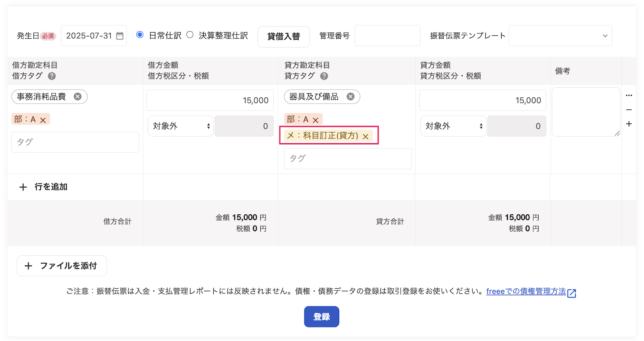This screenshot has width=644, height=341.
Task: Click the debit amount field showing 15,000
Action: tap(210, 100)
